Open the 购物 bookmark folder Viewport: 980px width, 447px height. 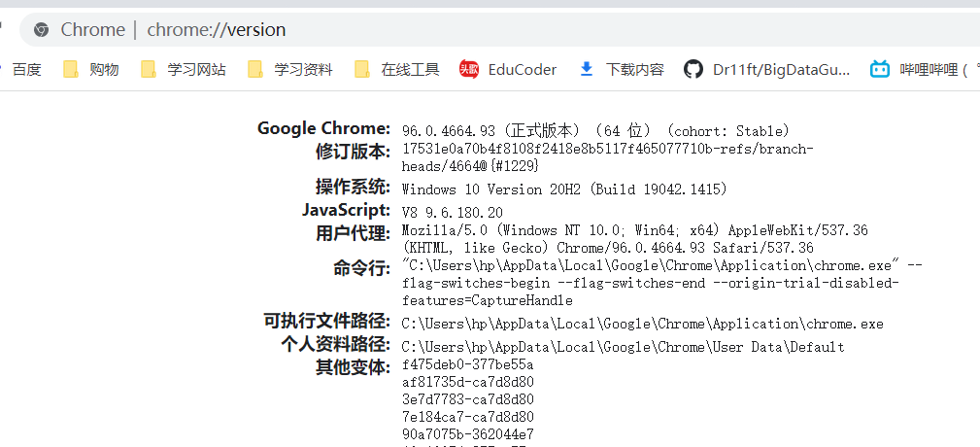click(x=91, y=69)
